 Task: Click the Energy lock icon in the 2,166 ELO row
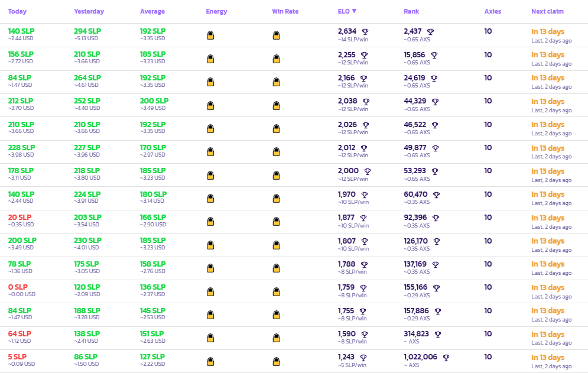click(210, 82)
